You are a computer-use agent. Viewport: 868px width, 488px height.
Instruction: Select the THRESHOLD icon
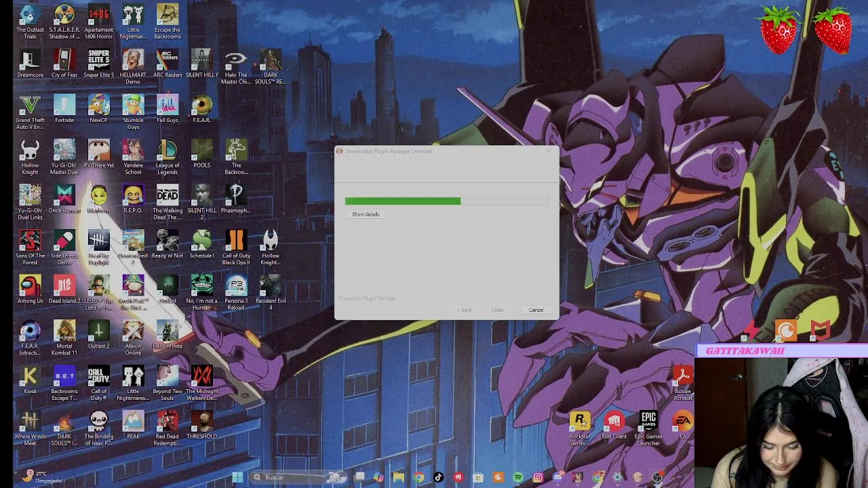pyautogui.click(x=201, y=426)
